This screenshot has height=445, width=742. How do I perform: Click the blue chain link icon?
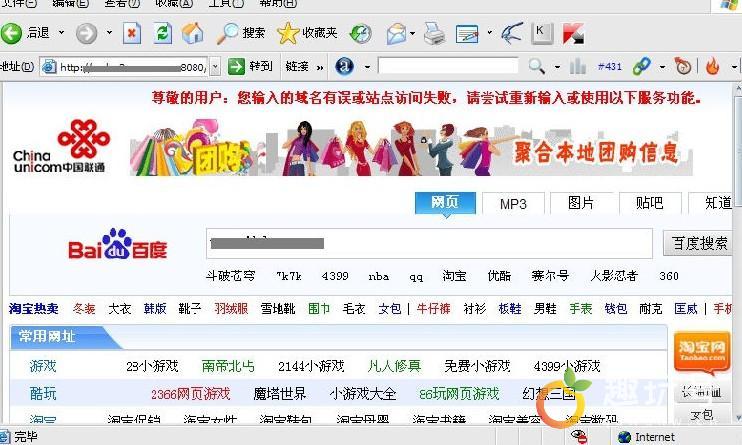coord(641,66)
